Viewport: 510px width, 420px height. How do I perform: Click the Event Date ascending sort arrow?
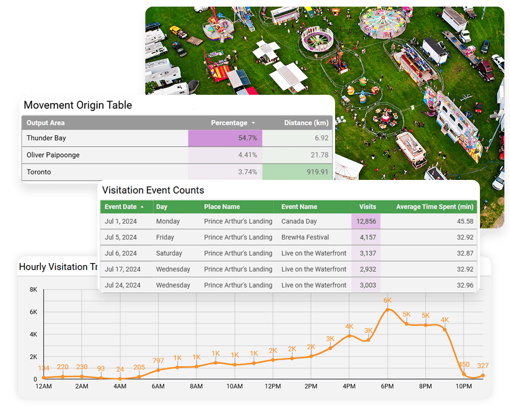click(142, 207)
